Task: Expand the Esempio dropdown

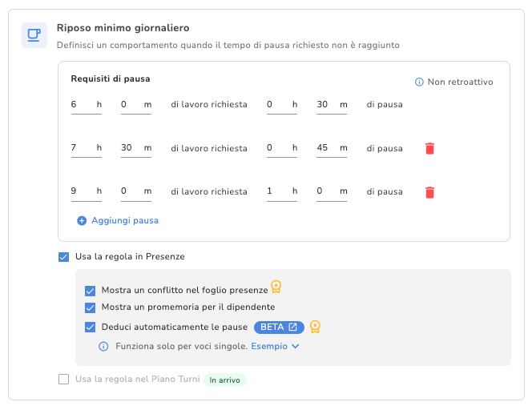Action: click(x=275, y=347)
